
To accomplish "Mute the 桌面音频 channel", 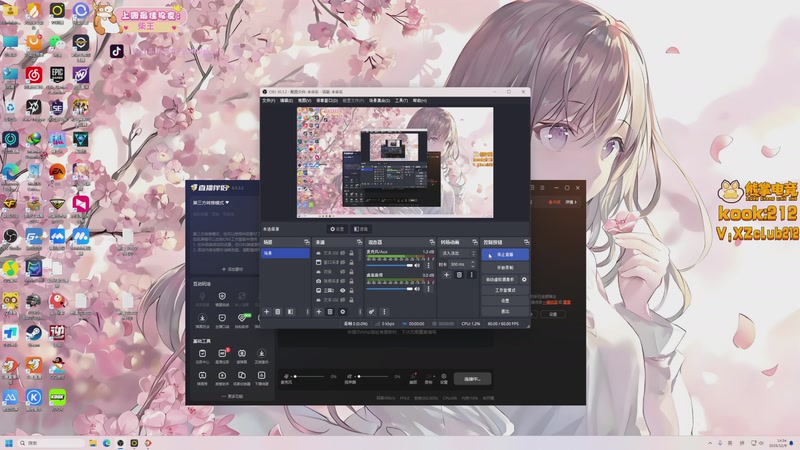I will coord(417,289).
